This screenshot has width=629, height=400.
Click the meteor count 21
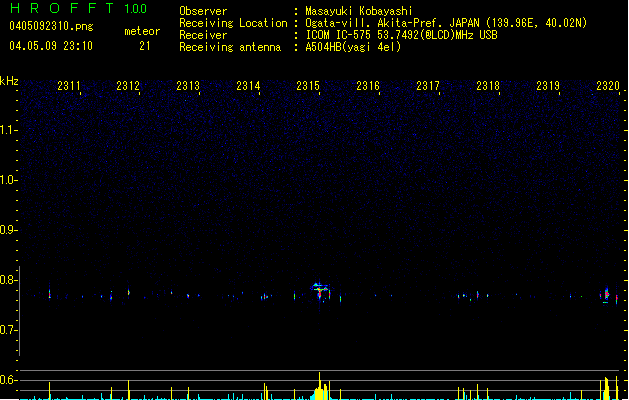click(145, 46)
